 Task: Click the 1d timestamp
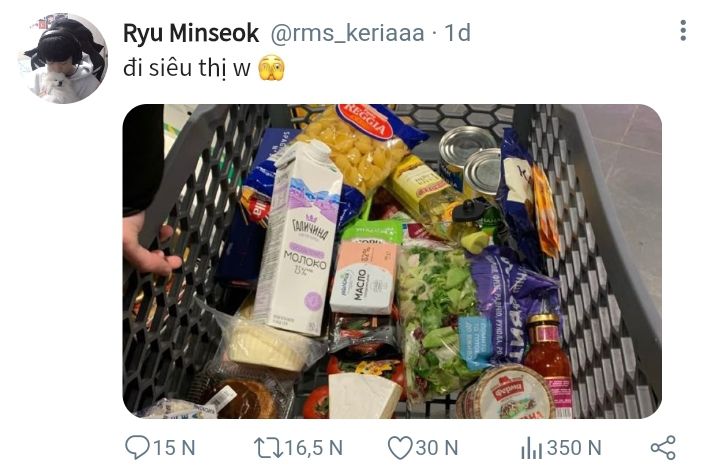point(457,33)
